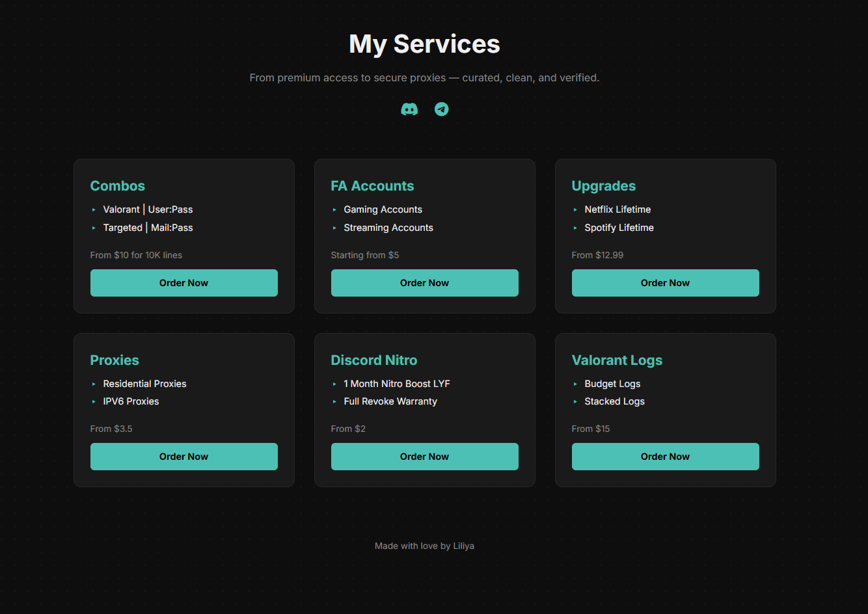Click the 'Netflix Lifetime' list item
This screenshot has height=614, width=868.
(617, 209)
